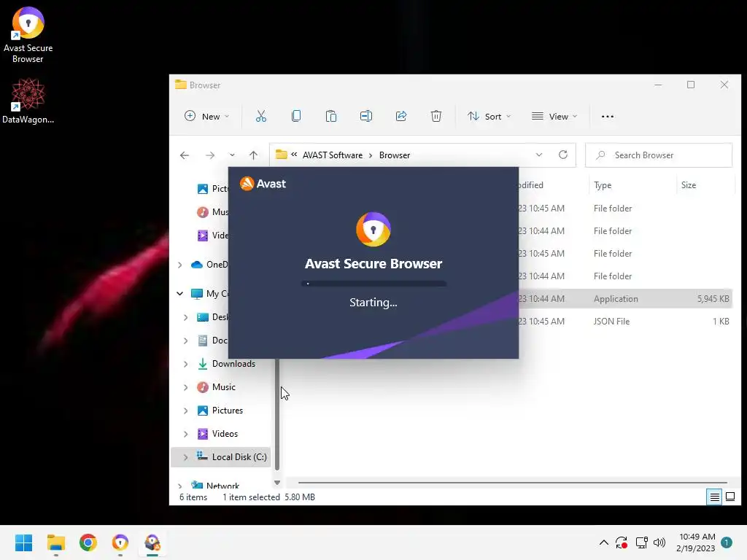The image size is (747, 560).
Task: Go up one folder level arrow
Action: click(253, 155)
